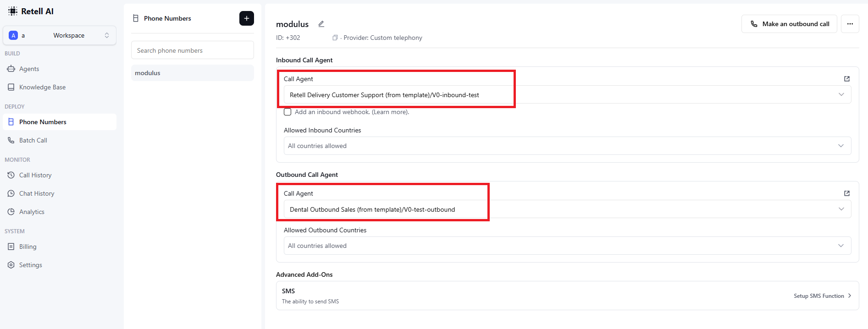Open outbound call agent in new window
Viewport: 868px width, 329px height.
tap(846, 193)
